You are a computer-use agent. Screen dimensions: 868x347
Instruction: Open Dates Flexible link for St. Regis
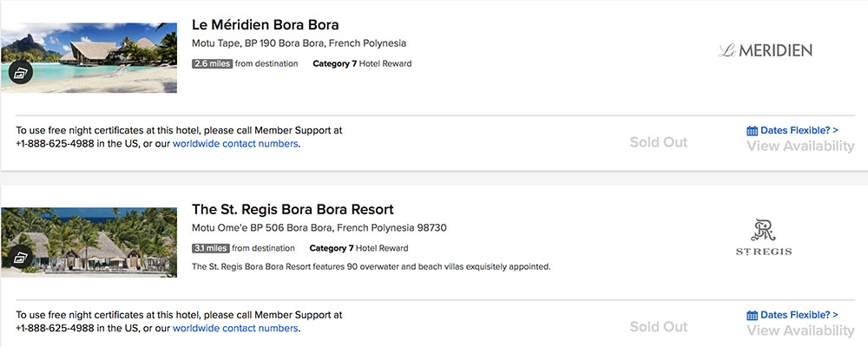pos(799,315)
